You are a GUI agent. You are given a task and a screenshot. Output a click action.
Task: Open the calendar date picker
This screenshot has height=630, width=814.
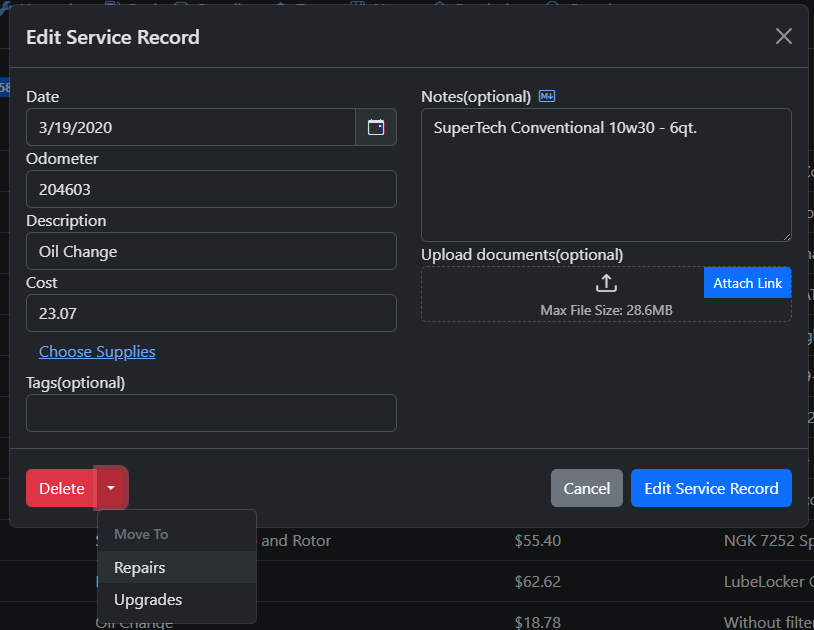point(376,128)
